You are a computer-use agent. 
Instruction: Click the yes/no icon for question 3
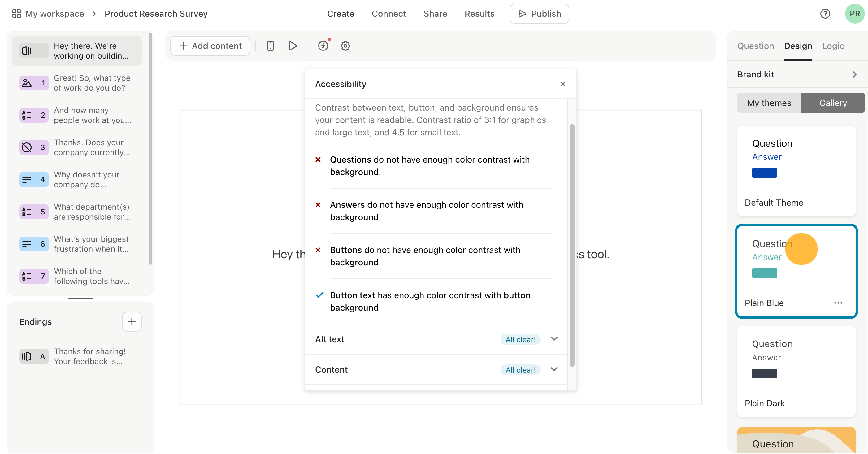pyautogui.click(x=27, y=147)
